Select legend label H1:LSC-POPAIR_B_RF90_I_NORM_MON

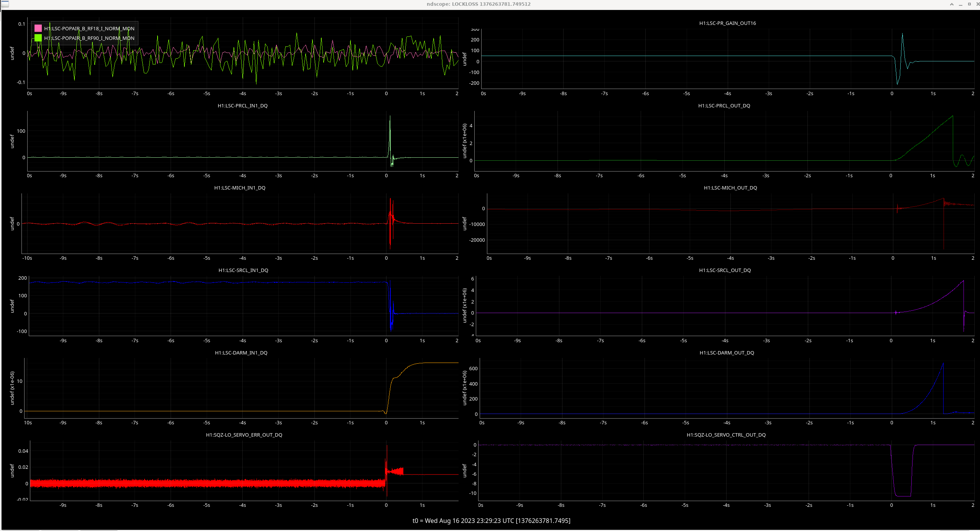(89, 38)
